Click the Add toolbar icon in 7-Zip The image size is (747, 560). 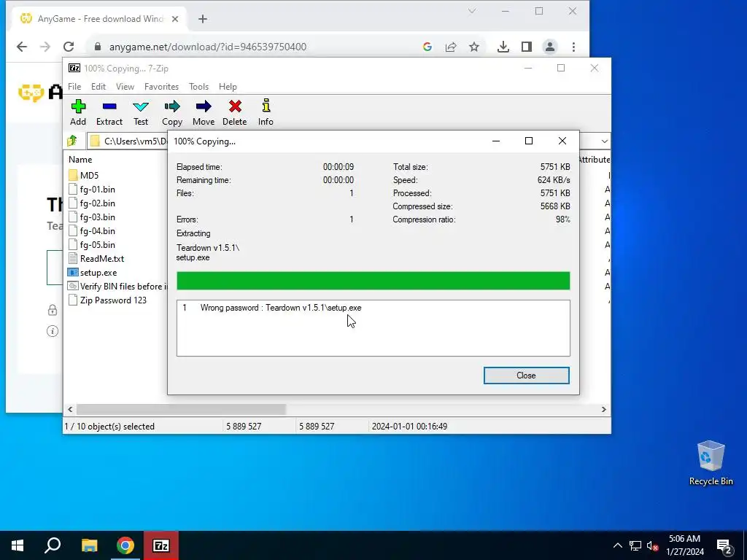[78, 113]
